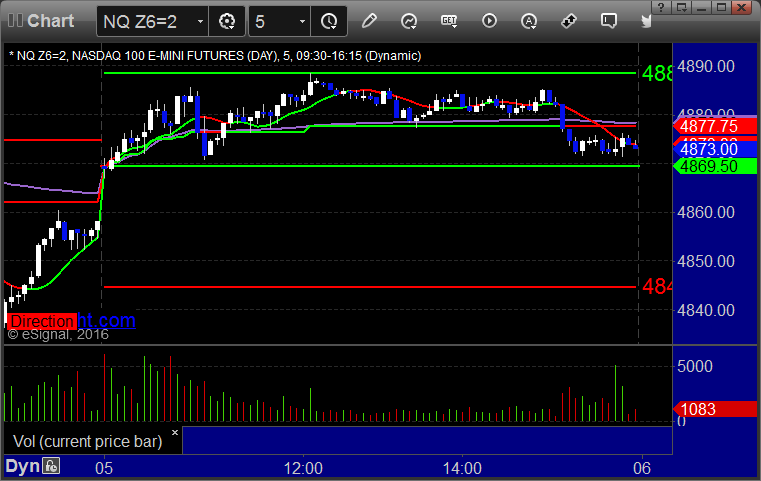Click the 5000 volume axis label
Image resolution: width=761 pixels, height=481 pixels.
(695, 366)
